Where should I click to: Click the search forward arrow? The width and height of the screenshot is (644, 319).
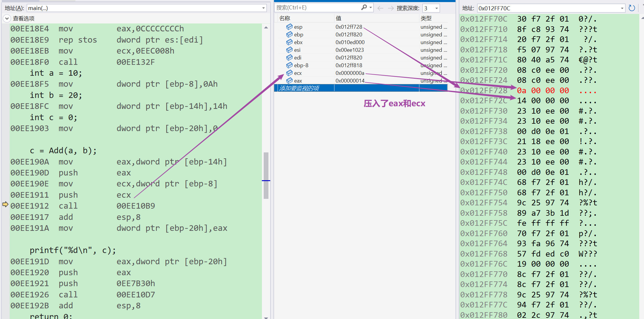click(x=391, y=8)
